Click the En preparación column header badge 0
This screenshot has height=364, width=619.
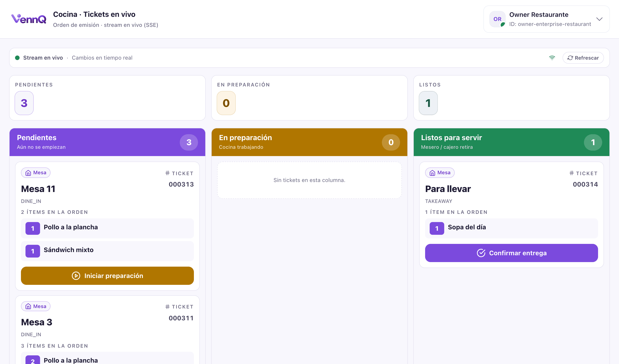click(x=391, y=142)
